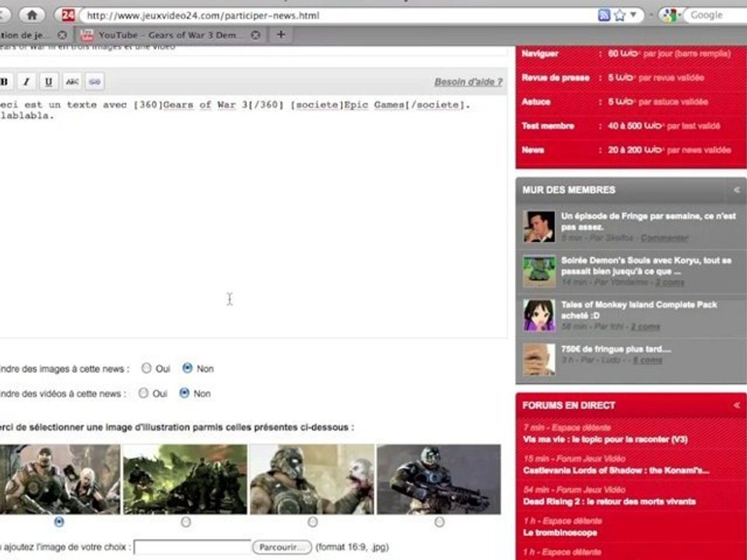Image resolution: width=747 pixels, height=560 pixels.
Task: Click the jeuxvideo24 site favicon
Action: (x=68, y=16)
